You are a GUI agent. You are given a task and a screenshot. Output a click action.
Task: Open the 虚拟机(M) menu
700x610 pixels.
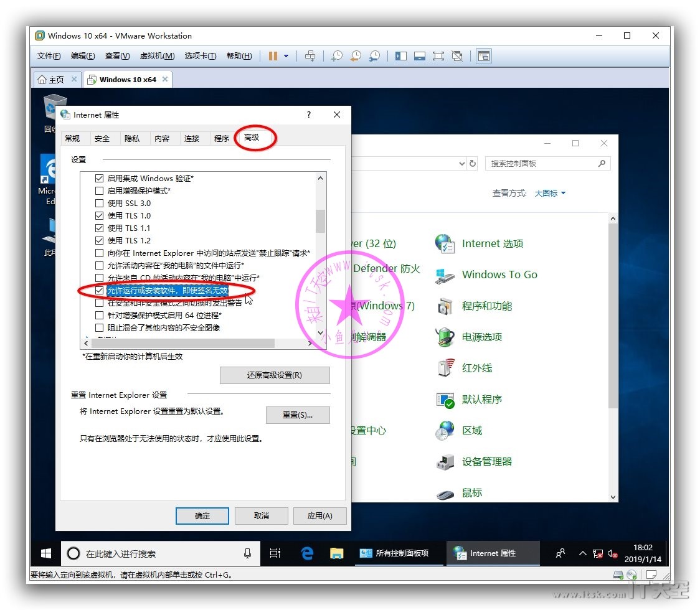pos(157,56)
